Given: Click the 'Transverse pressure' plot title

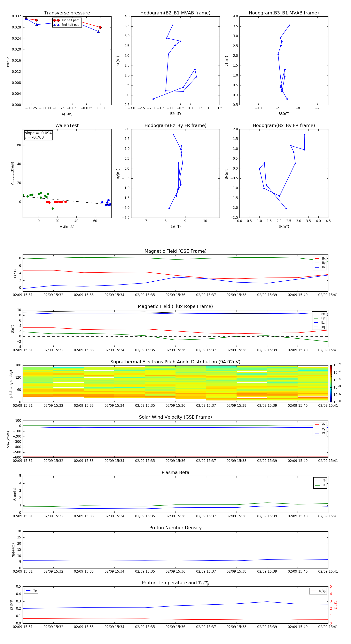Looking at the screenshot, I should point(67,13).
